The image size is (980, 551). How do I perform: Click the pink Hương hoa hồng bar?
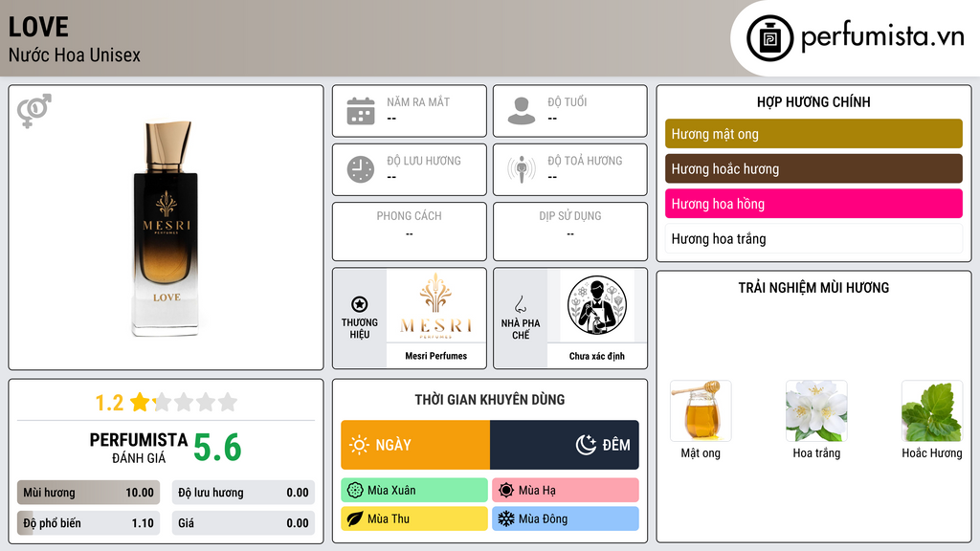point(813,204)
